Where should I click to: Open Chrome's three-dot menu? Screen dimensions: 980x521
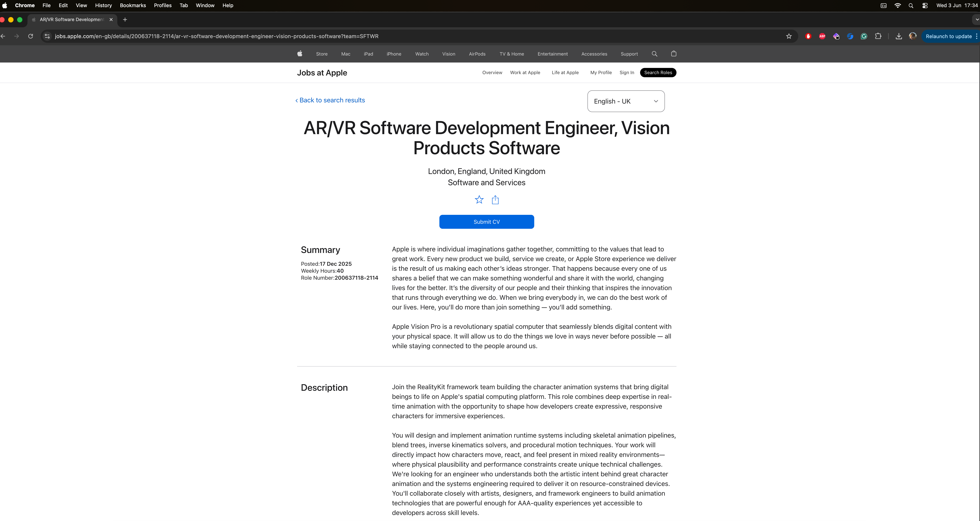click(x=976, y=36)
